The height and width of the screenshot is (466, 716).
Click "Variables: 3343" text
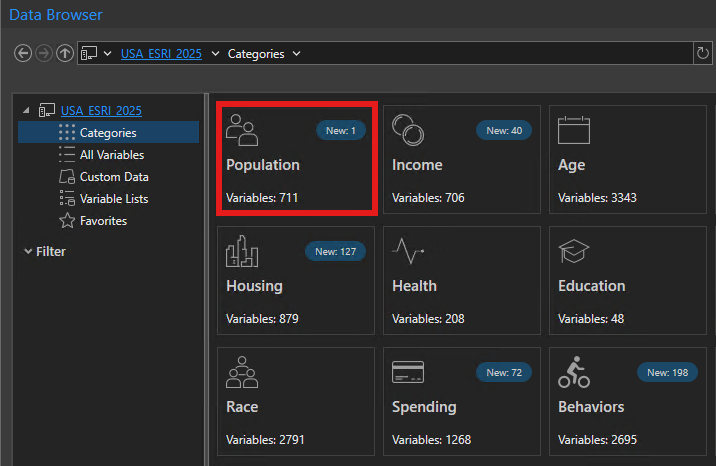[x=597, y=198]
